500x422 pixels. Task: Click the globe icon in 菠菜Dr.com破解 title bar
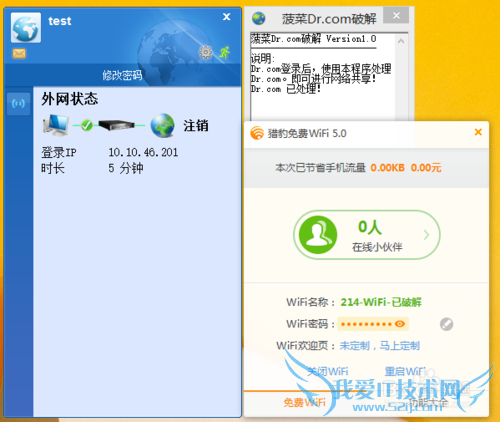pos(259,18)
